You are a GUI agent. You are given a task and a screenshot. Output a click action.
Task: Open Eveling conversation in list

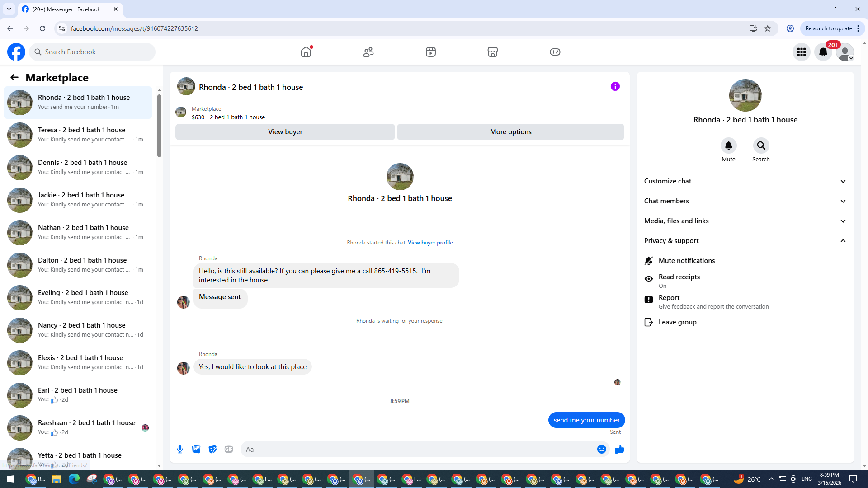78,297
